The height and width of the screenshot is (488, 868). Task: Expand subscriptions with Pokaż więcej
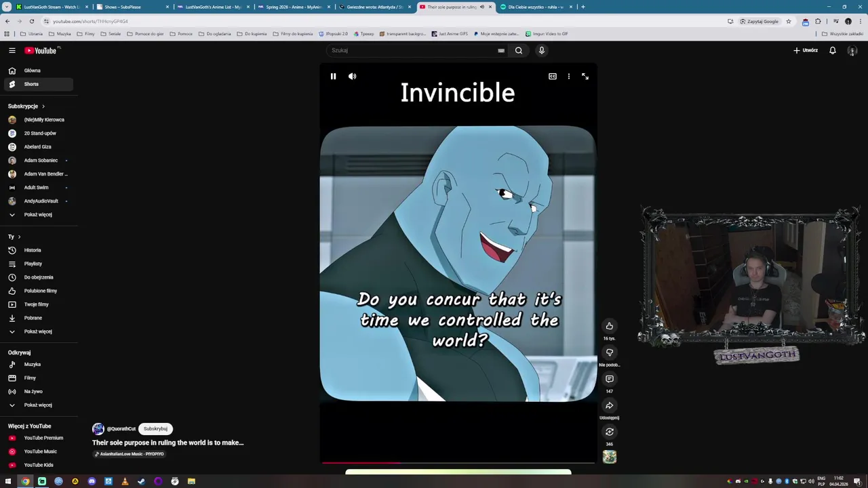tap(39, 215)
